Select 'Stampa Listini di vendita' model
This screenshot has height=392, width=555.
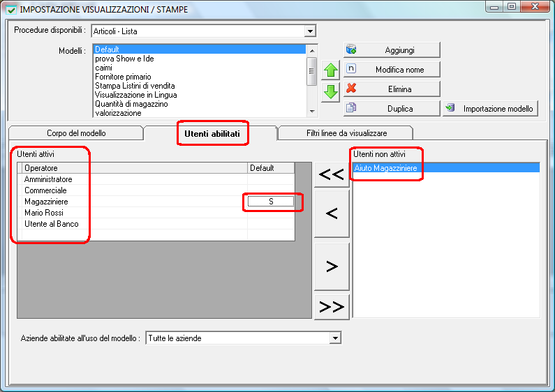pos(200,86)
